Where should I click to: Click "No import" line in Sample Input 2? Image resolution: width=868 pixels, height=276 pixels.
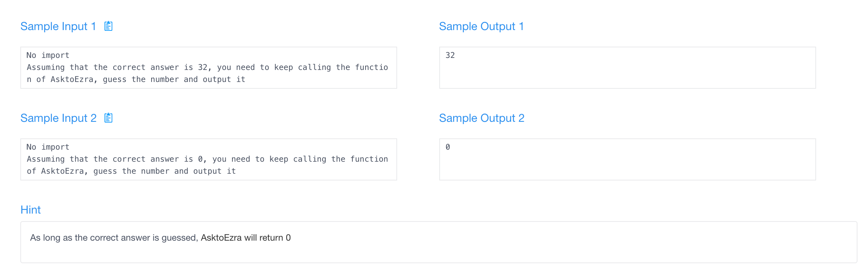[x=48, y=147]
